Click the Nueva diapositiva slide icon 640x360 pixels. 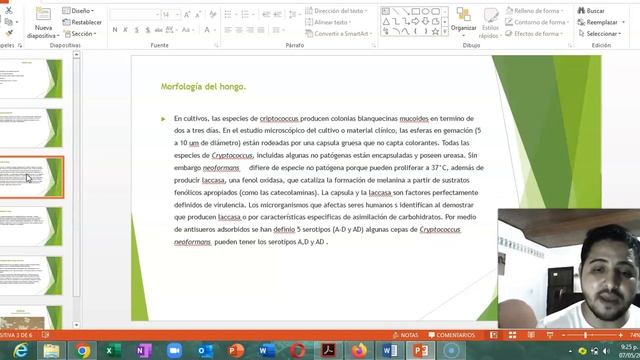pos(43,14)
